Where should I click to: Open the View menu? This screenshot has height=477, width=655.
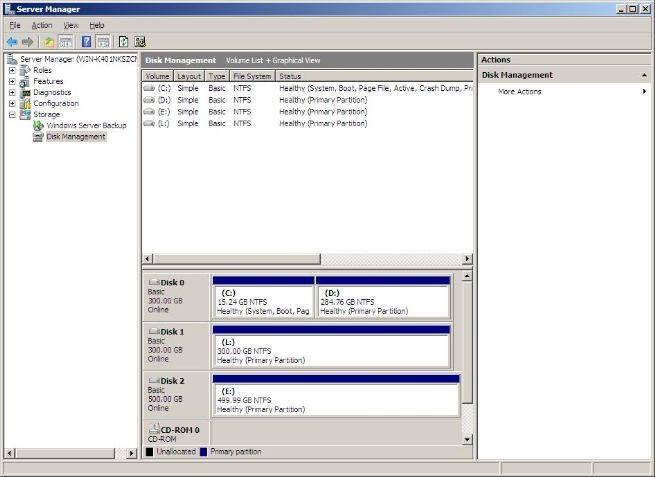[x=71, y=25]
